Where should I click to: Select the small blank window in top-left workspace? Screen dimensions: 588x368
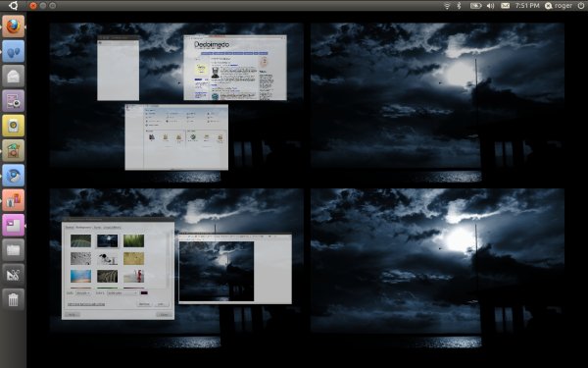[x=119, y=68]
